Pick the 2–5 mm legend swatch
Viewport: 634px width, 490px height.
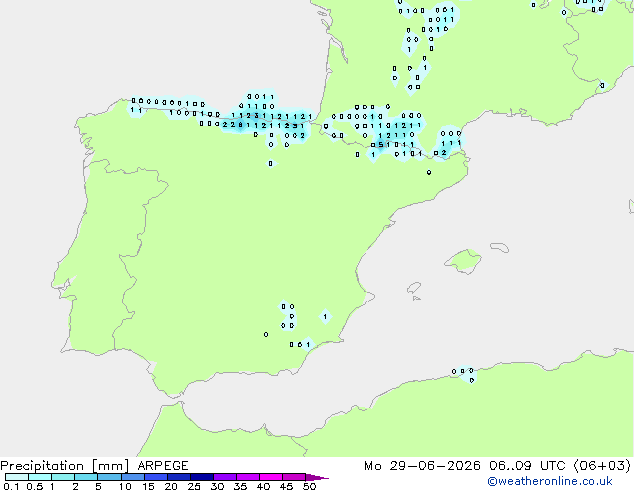(86, 477)
